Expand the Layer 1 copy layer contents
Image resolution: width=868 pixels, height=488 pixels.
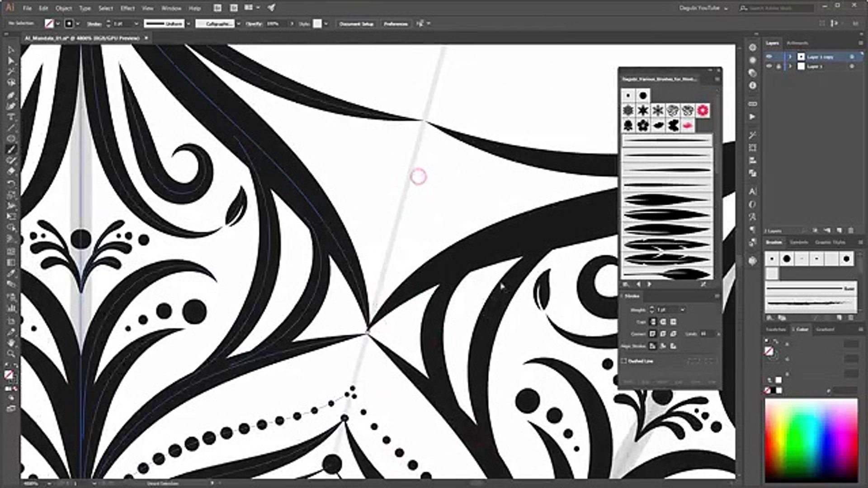791,56
